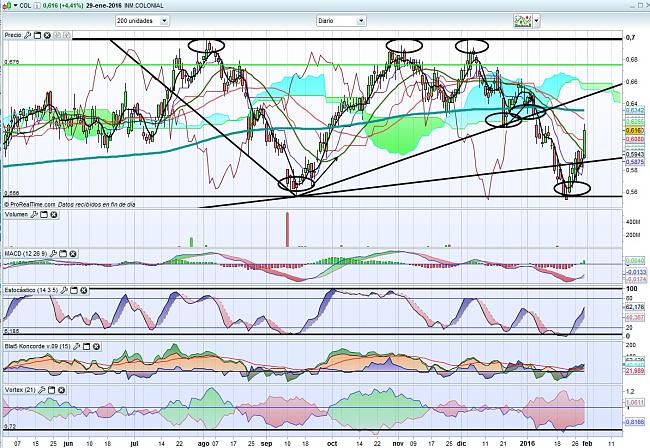Click the ProRealTime.com copyright link
The height and width of the screenshot is (448, 650).
[x=28, y=204]
